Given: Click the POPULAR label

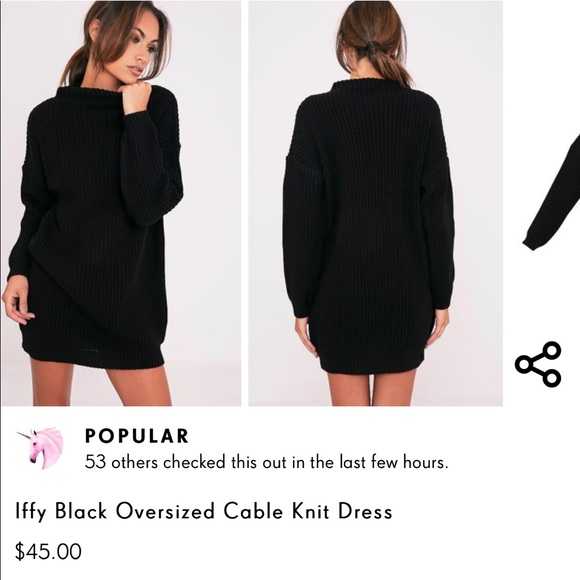Looking at the screenshot, I should pyautogui.click(x=137, y=436).
